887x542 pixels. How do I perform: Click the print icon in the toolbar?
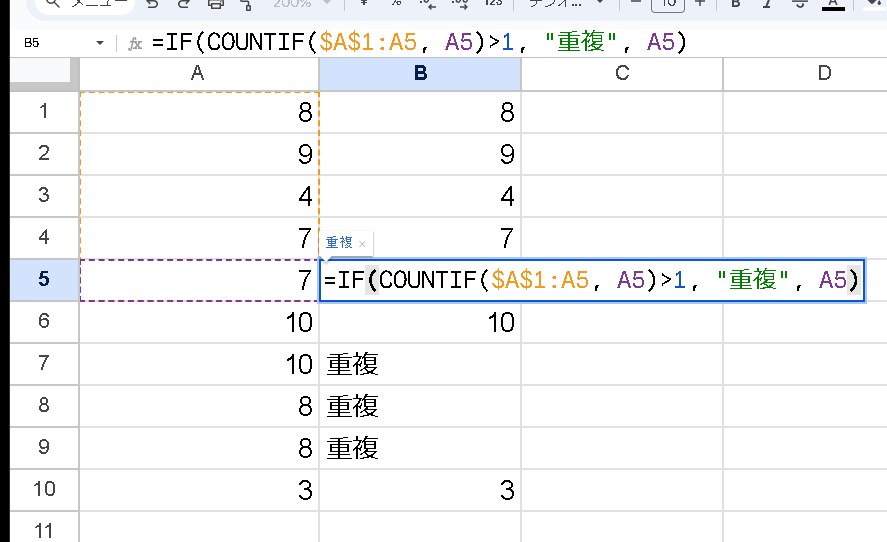(215, 4)
